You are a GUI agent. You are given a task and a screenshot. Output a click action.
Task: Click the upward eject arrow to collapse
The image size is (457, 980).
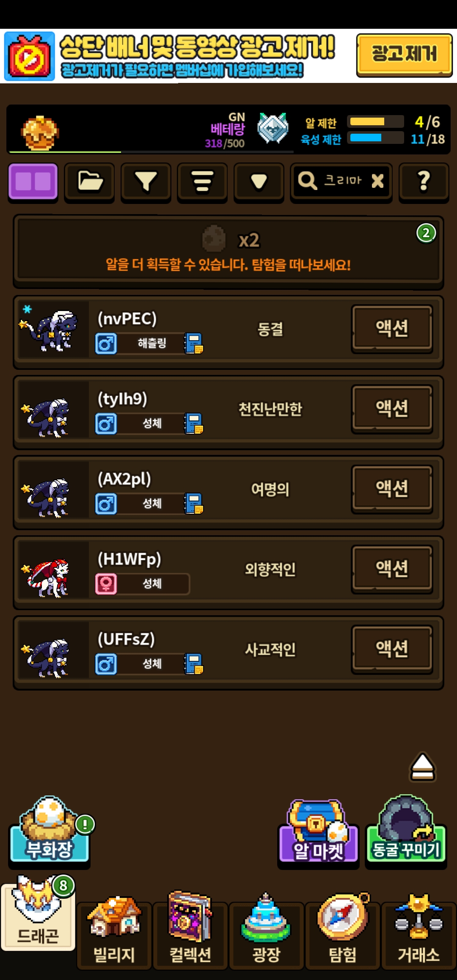click(x=422, y=767)
